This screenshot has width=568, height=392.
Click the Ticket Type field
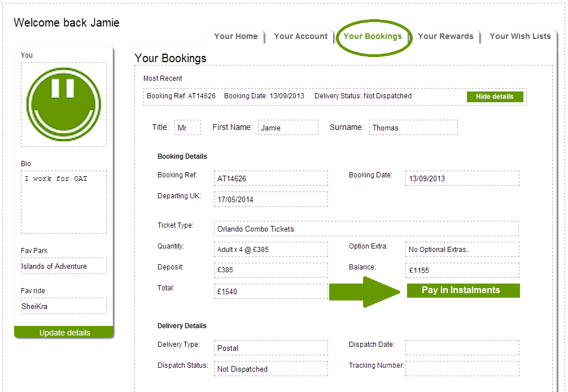coord(366,229)
